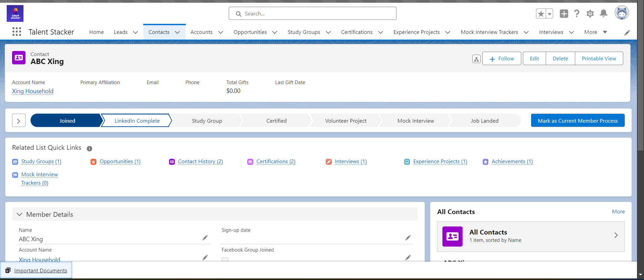Open the More navigation dropdown
Viewport: 644px width, 280px height.
(595, 32)
